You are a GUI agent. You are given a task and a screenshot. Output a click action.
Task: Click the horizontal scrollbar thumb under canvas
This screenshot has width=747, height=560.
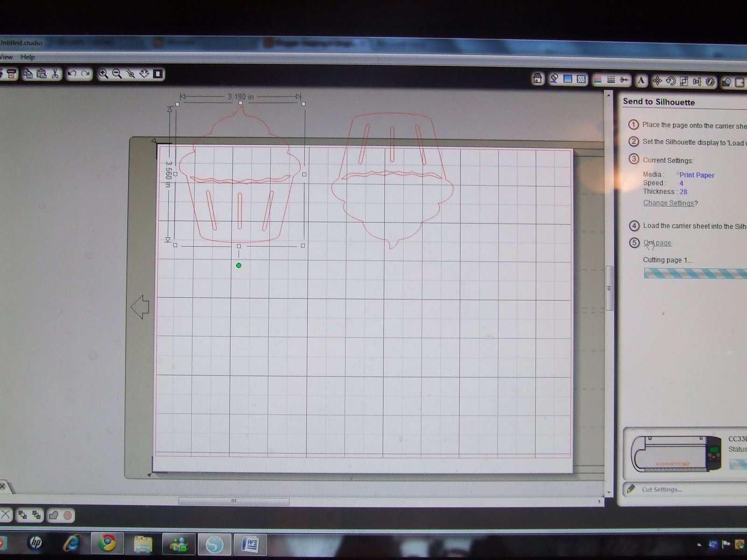click(x=234, y=501)
